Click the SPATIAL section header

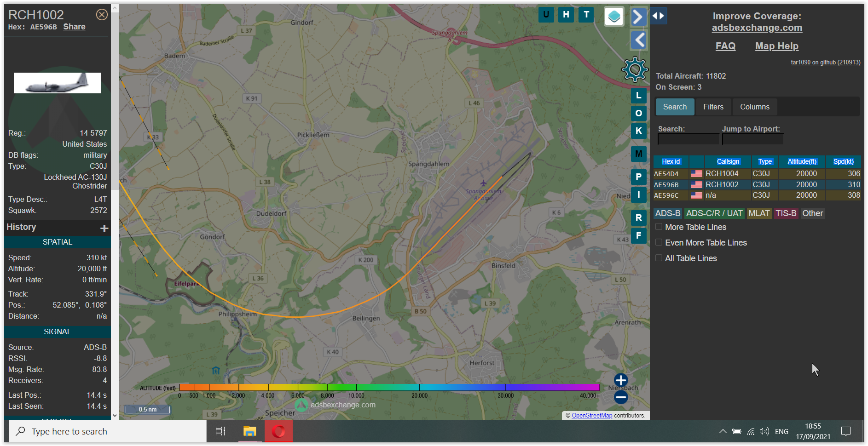57,242
